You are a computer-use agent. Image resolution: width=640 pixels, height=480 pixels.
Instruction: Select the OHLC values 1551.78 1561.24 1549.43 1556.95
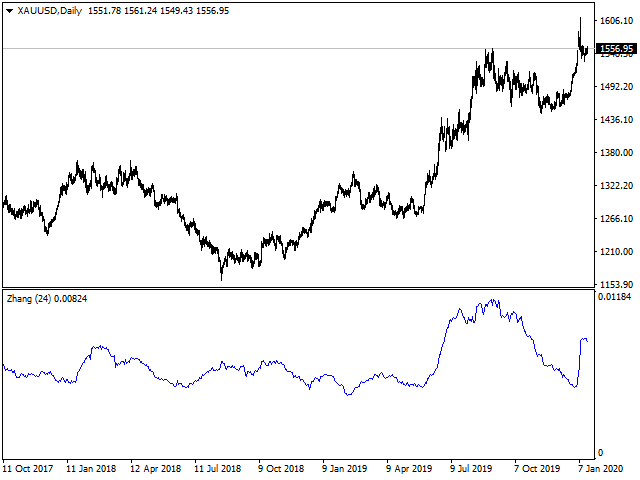pyautogui.click(x=158, y=11)
